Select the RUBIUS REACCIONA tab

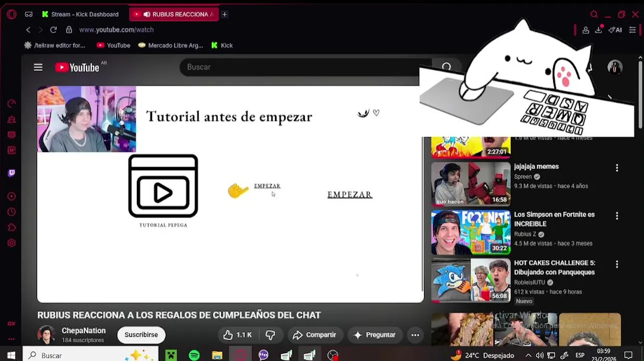175,14
